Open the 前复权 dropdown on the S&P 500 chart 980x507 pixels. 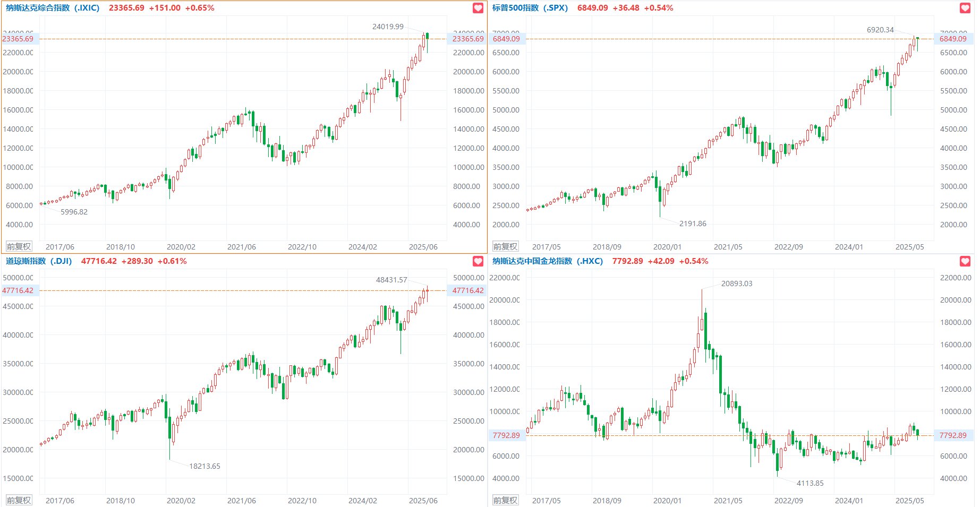click(x=505, y=246)
